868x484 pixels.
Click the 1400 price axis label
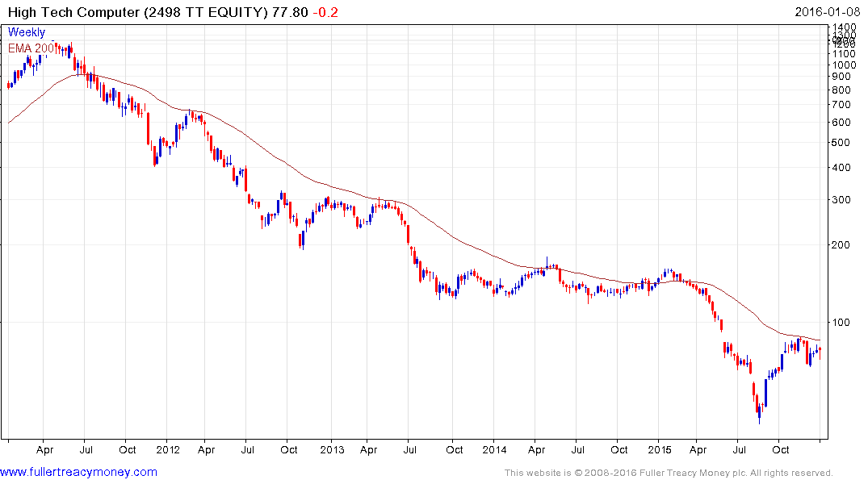coord(845,27)
